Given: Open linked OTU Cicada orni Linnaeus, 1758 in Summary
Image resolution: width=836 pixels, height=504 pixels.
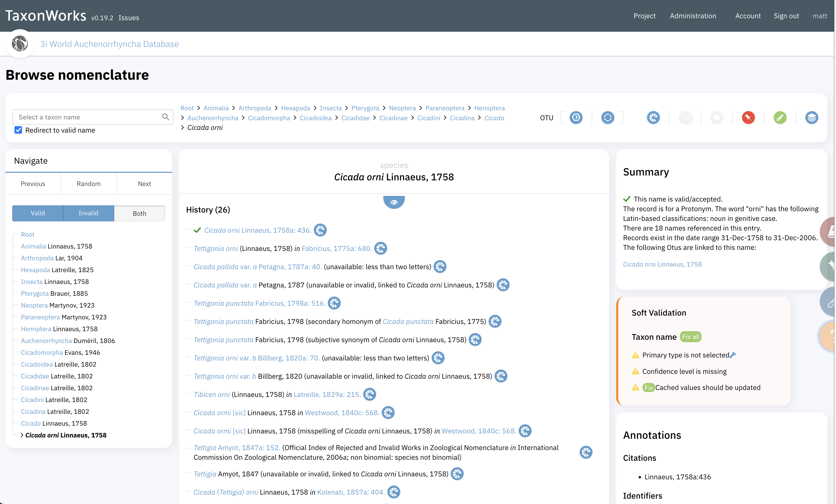Looking at the screenshot, I should point(662,264).
